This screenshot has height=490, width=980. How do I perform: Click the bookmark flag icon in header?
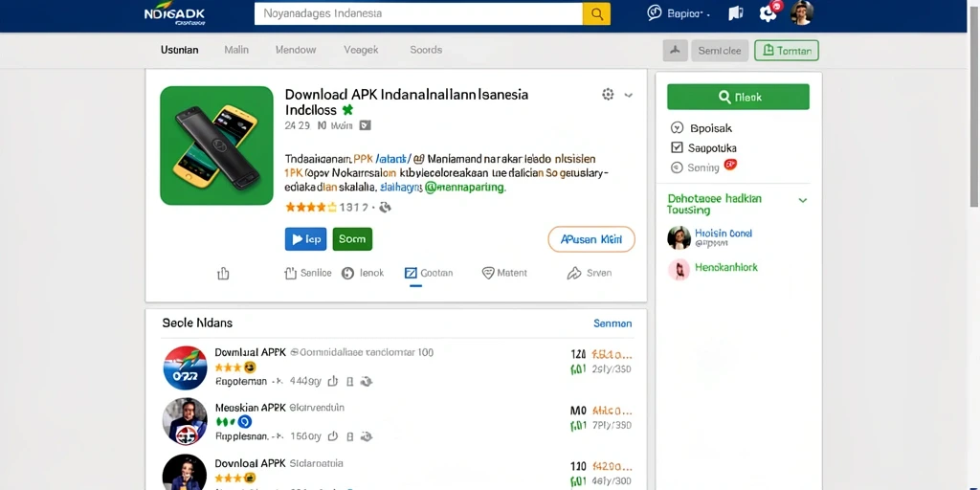coord(736,13)
